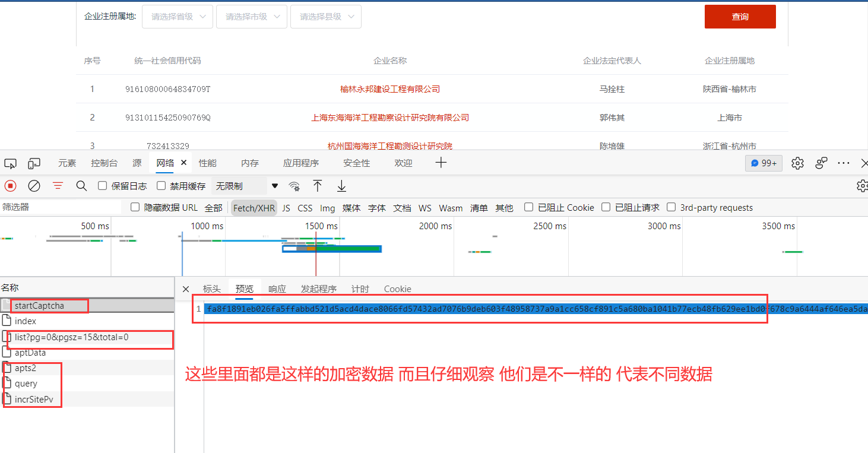Click the inspect element picker icon

(10, 163)
